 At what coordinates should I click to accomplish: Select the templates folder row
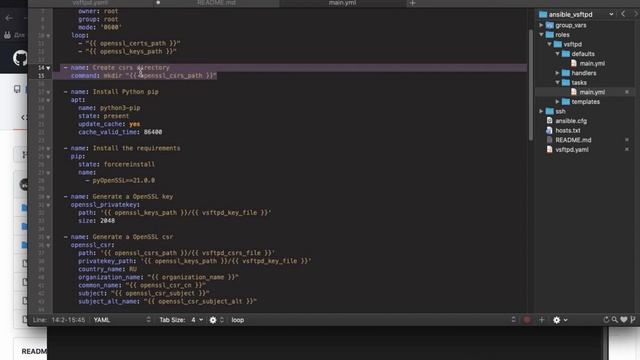[585, 102]
